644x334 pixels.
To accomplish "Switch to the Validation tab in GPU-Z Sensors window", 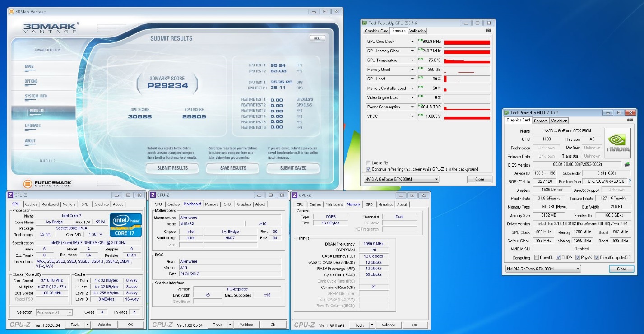I will click(x=417, y=31).
